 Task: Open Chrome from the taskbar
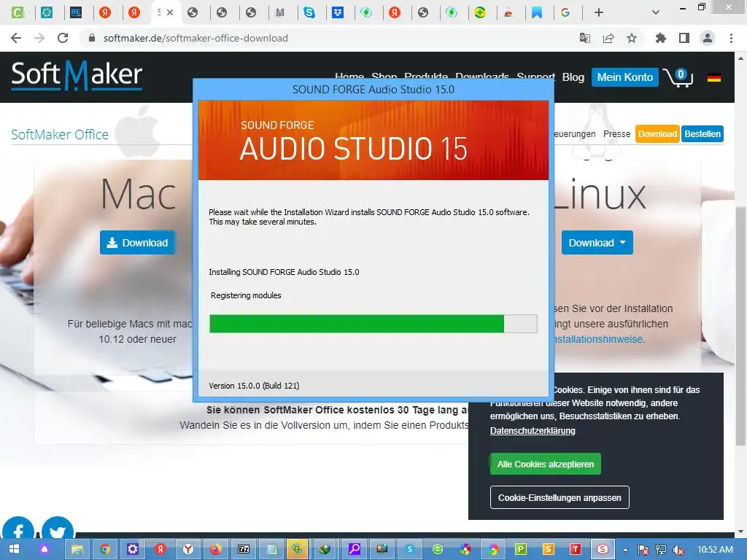coord(105,550)
